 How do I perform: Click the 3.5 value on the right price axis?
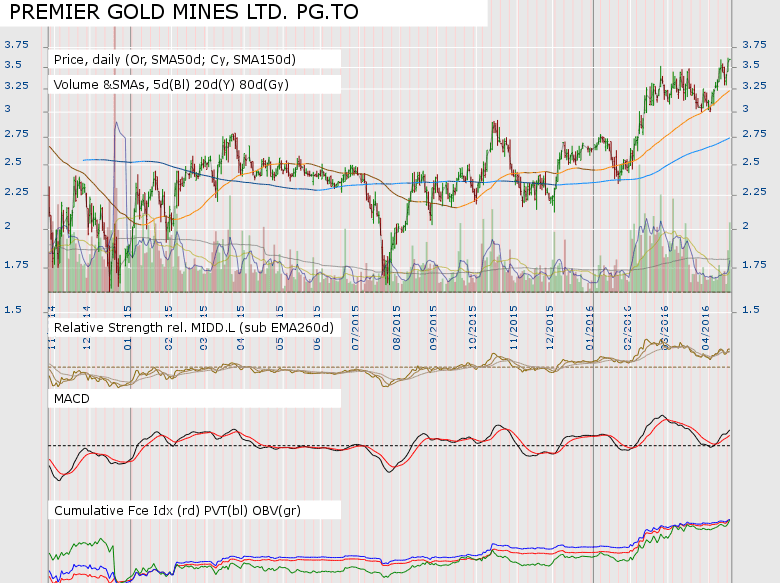pos(751,65)
